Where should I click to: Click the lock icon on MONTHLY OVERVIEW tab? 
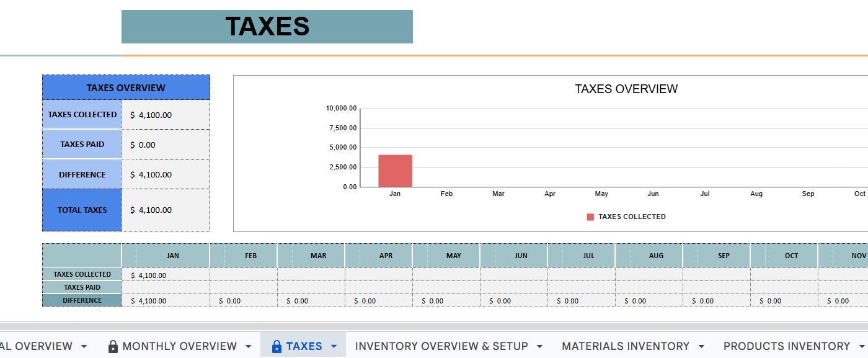(113, 346)
